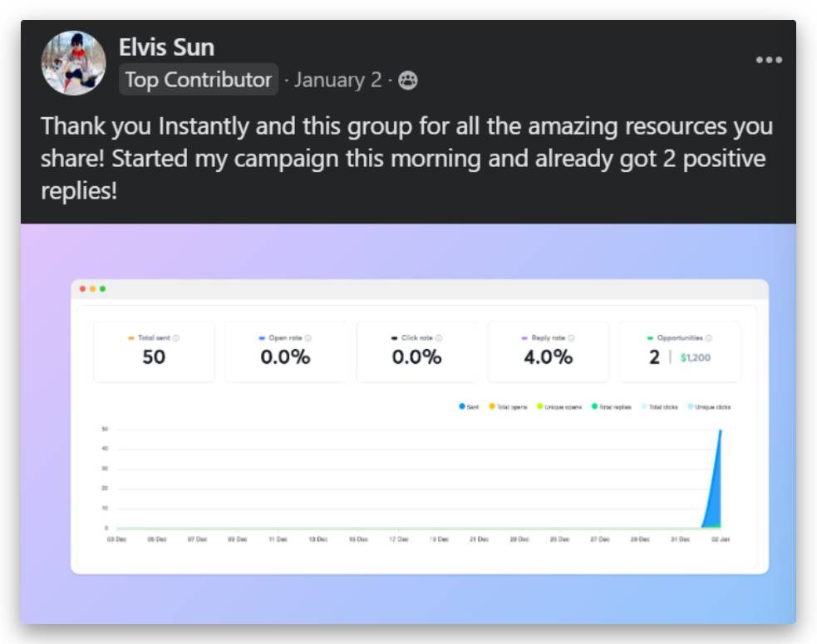
Task: Toggle the Sent series in chart legend
Action: click(469, 406)
